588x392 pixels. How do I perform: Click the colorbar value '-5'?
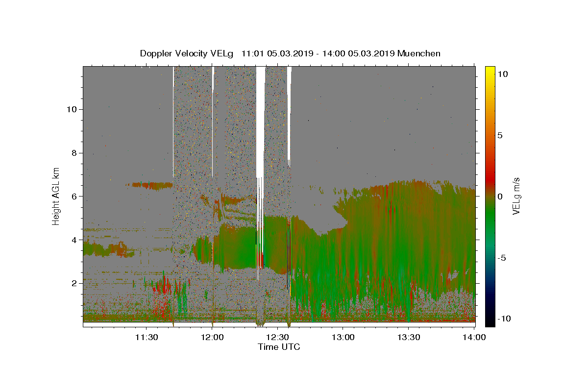501,258
